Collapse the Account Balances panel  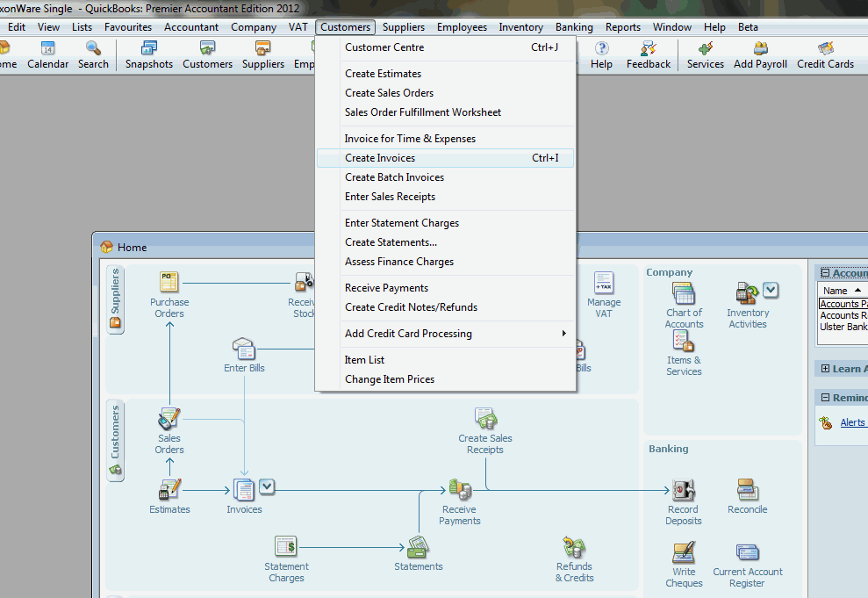pyautogui.click(x=825, y=273)
